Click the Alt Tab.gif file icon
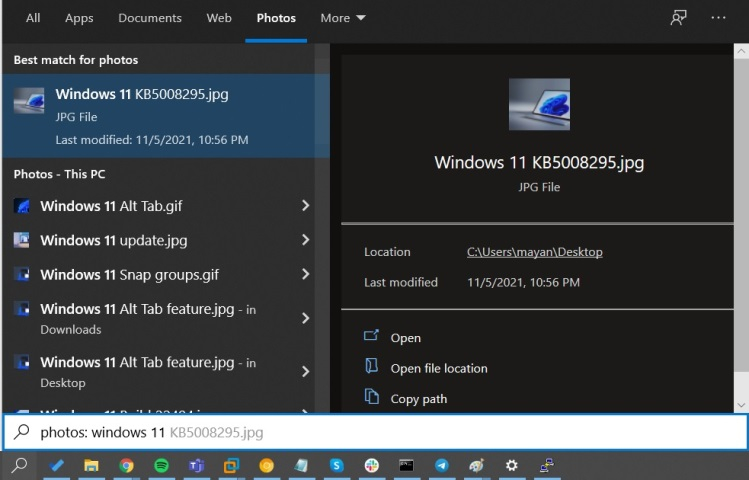 pyautogui.click(x=21, y=206)
